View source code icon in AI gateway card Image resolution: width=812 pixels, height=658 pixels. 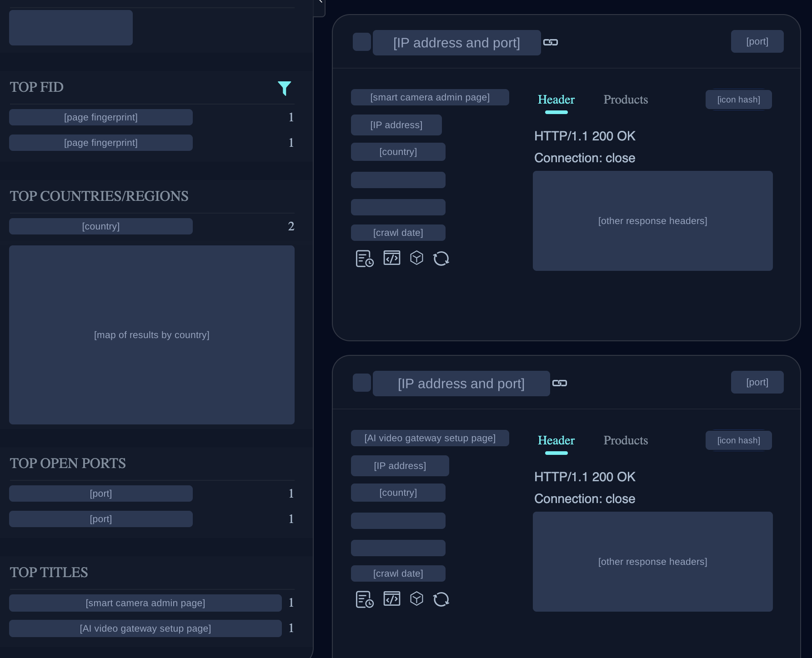[392, 598]
